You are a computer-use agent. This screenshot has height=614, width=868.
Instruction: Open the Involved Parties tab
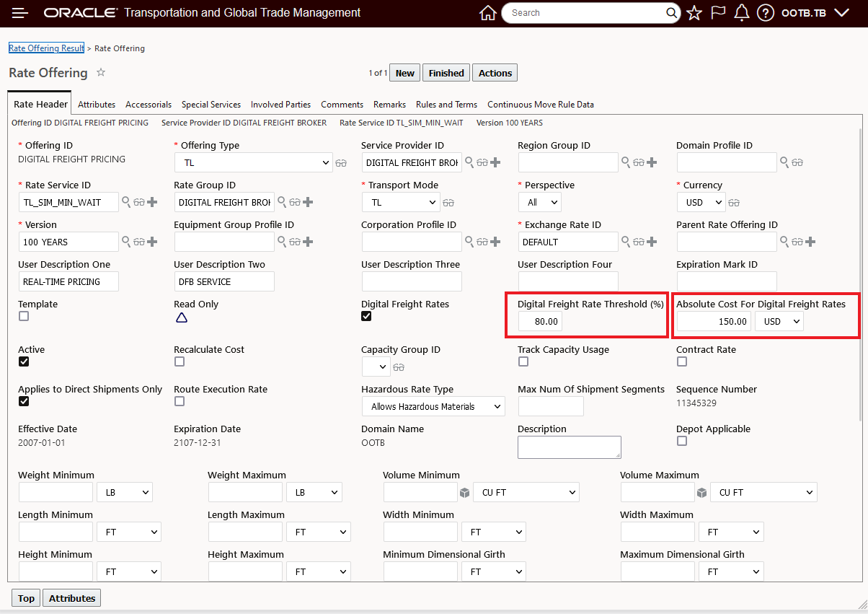click(280, 105)
